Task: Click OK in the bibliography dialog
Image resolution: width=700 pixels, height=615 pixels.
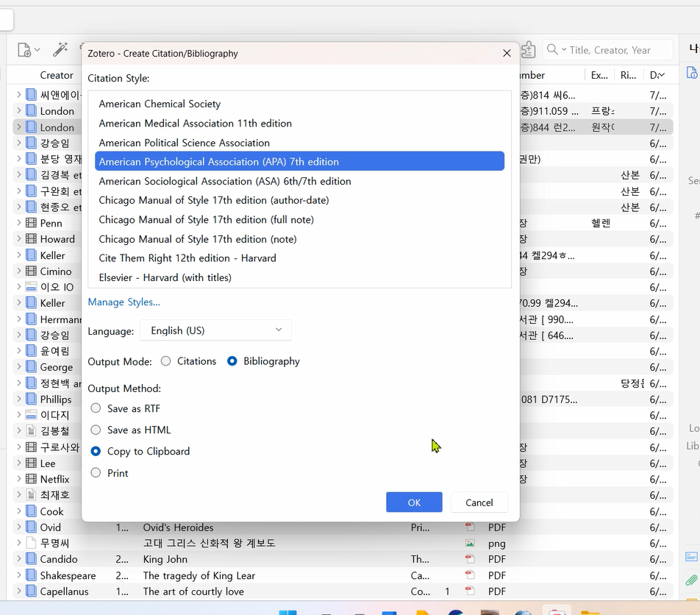Action: pos(414,502)
